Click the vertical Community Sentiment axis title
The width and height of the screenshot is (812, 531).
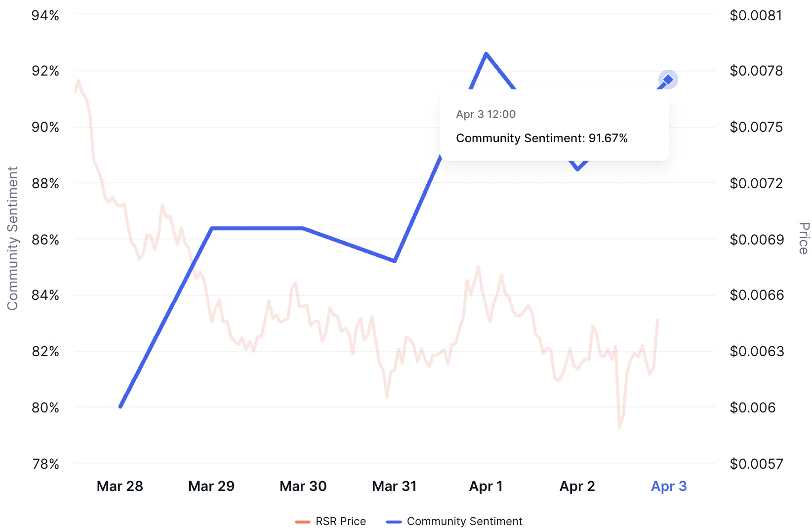point(12,238)
